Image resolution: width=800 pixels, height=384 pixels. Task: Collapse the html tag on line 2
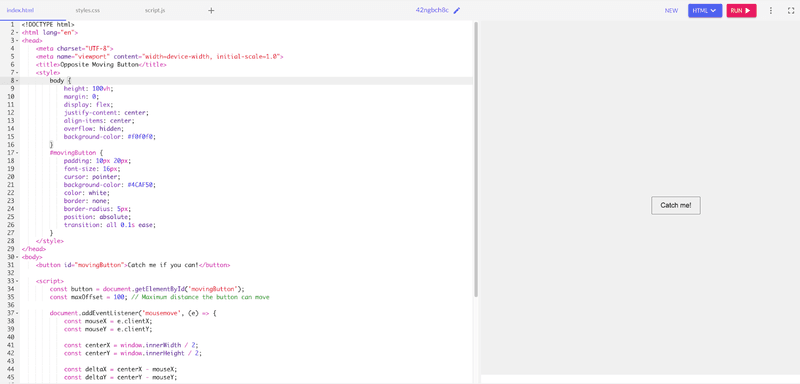17,33
